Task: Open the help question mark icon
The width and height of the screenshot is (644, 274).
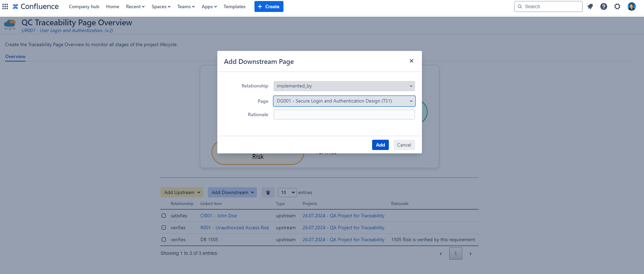Action: [604, 6]
